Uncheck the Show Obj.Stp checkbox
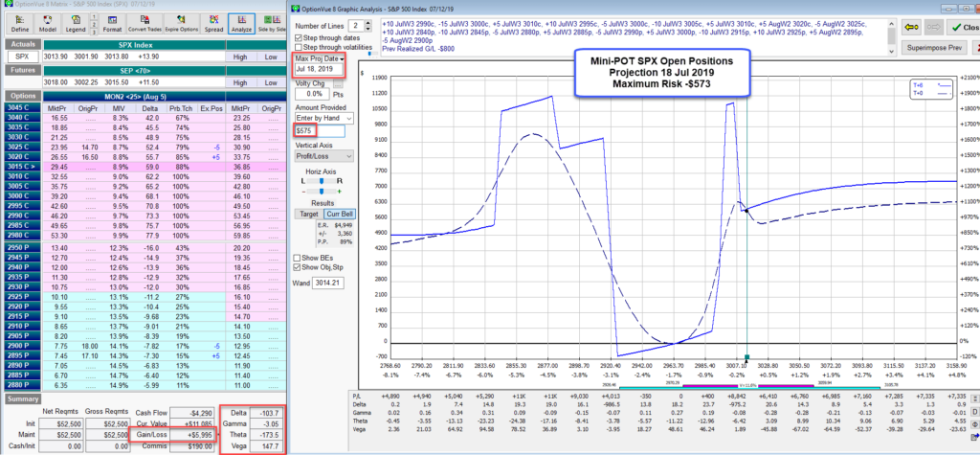The height and width of the screenshot is (455, 980). pos(299,267)
